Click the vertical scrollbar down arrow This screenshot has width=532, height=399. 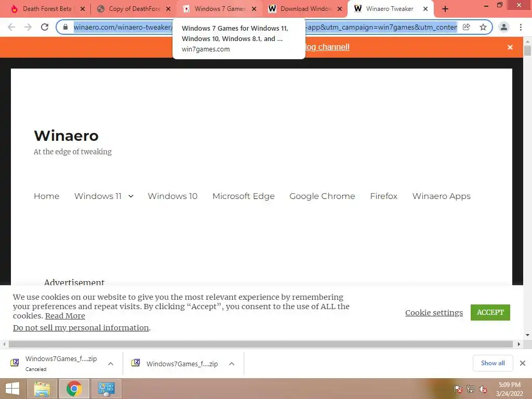[x=528, y=335]
